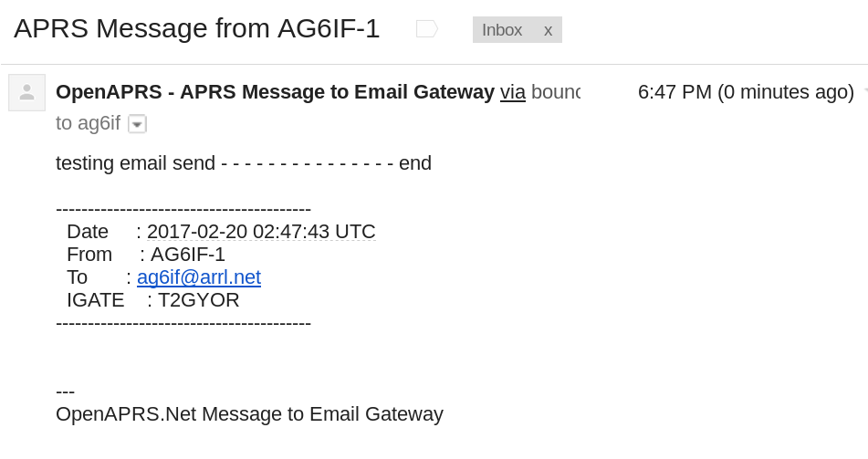This screenshot has width=868, height=459.
Task: Click the 'to ag6if' recipient text
Action: click(88, 123)
